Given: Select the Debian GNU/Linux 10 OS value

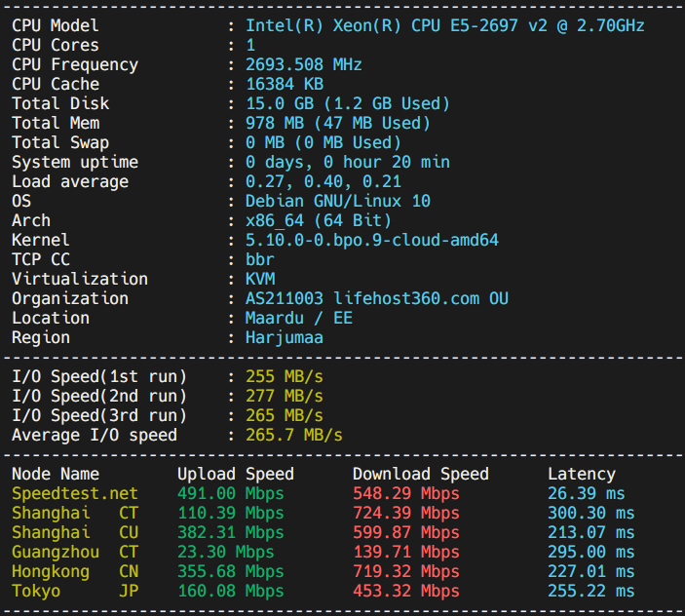Looking at the screenshot, I should tap(338, 202).
